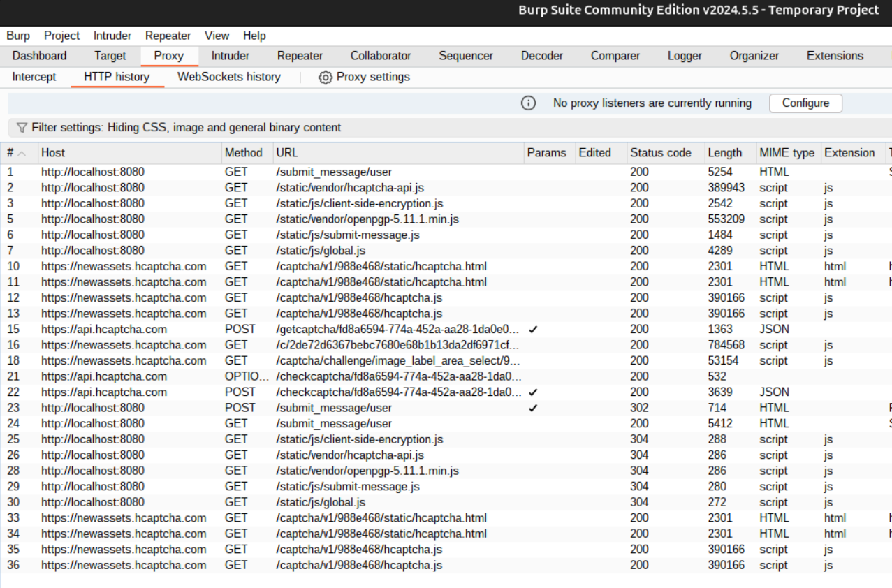Select row 3 client-side-encryption.js request
892x588 pixels.
446,203
